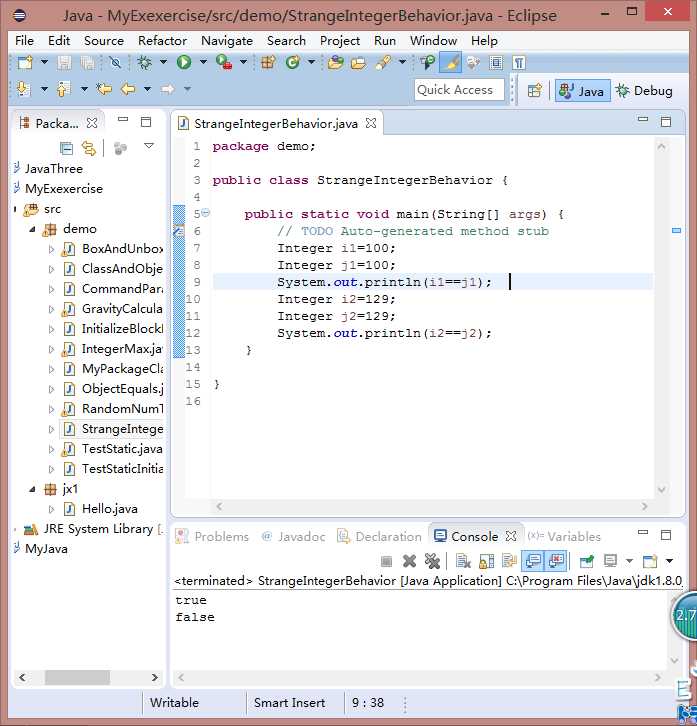Click the Open Type icon
Image resolution: width=697 pixels, height=726 pixels.
(x=335, y=62)
